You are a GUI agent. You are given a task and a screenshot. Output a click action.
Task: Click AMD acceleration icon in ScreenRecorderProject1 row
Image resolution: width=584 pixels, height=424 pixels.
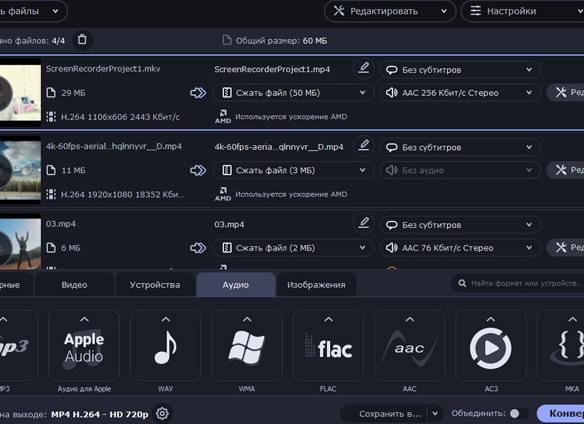[223, 116]
